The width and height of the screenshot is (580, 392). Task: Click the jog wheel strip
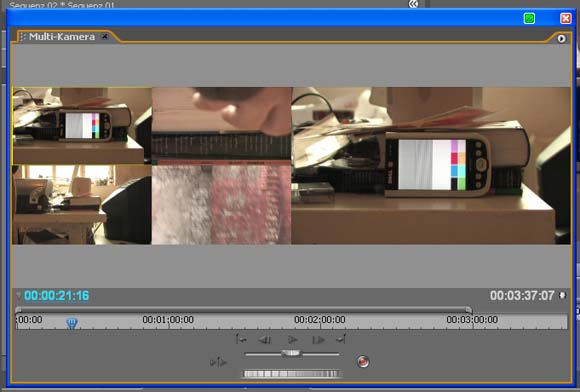click(x=291, y=374)
